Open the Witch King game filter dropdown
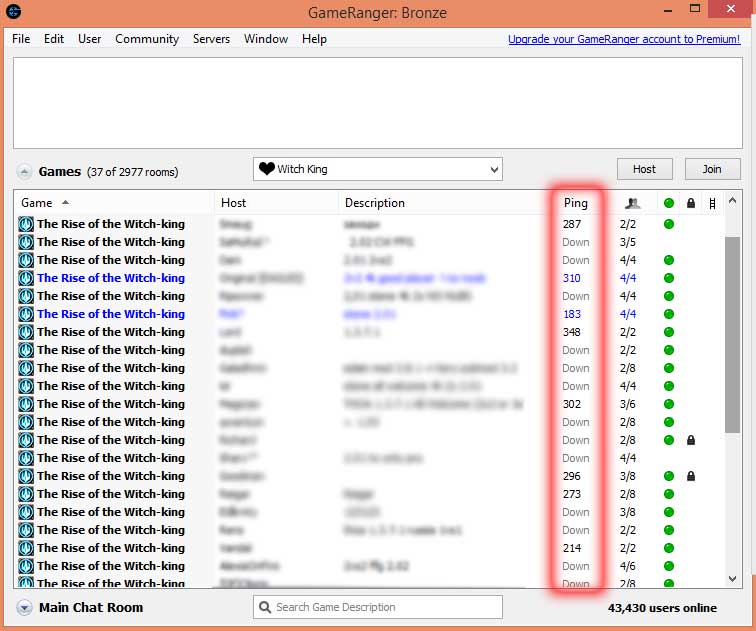The width and height of the screenshot is (756, 631). click(378, 169)
